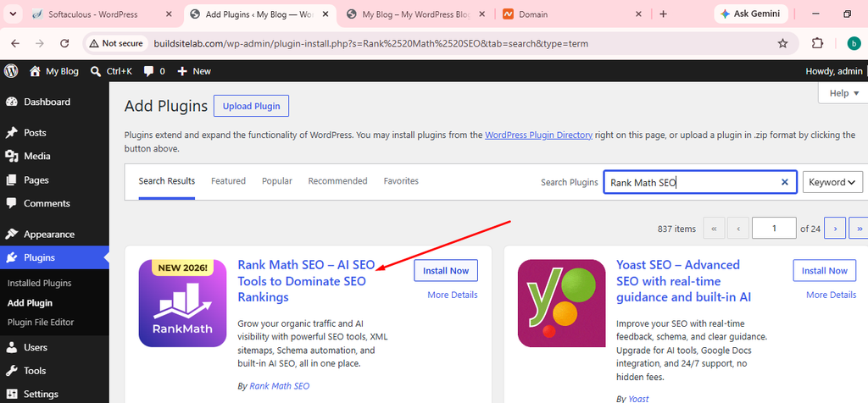The width and height of the screenshot is (868, 403).
Task: Open Add Plugin submenu item
Action: 30,303
